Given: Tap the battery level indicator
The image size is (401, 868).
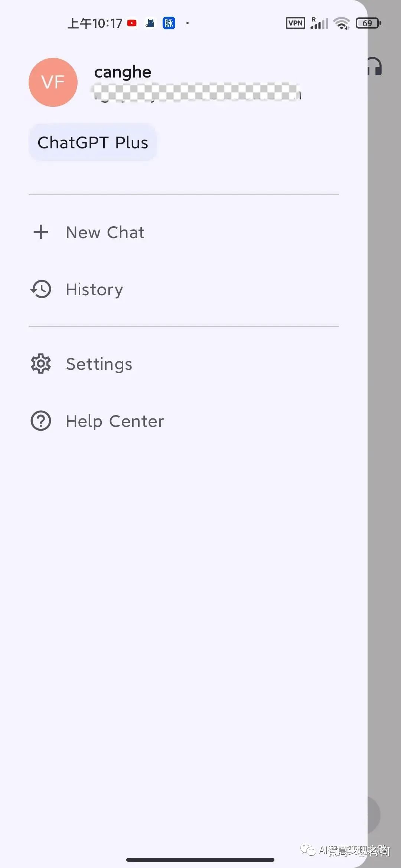Looking at the screenshot, I should (x=368, y=23).
